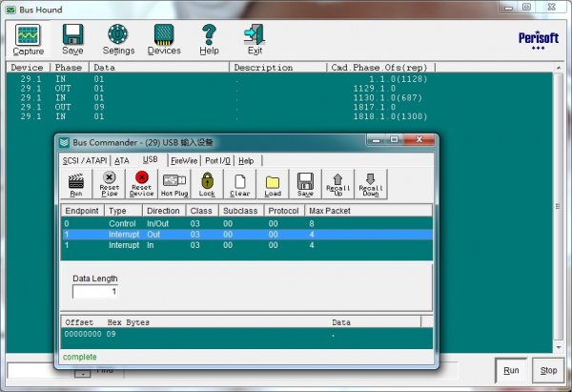Click the Subclass column header

click(241, 211)
